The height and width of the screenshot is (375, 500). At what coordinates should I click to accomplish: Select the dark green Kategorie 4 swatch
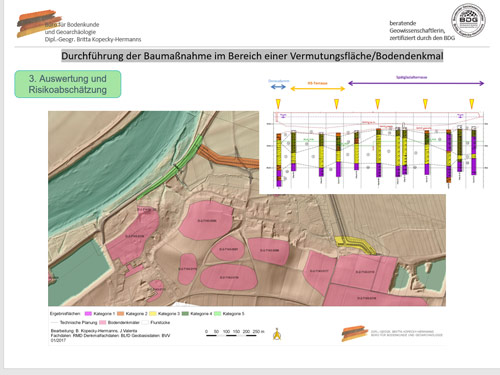[185, 314]
